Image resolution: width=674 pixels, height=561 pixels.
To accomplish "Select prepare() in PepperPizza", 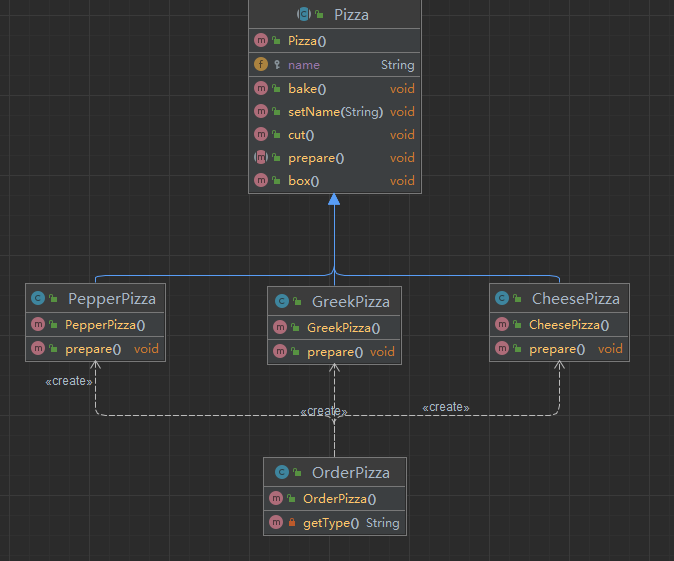I will tap(95, 349).
